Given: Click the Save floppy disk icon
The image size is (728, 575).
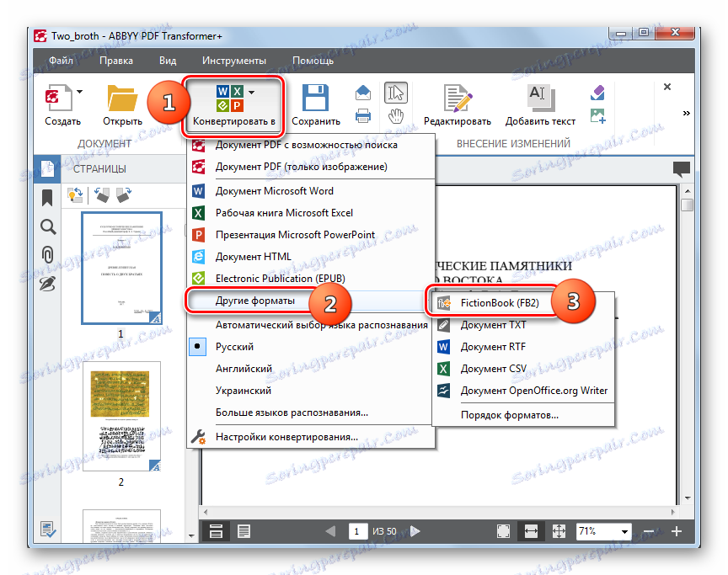Looking at the screenshot, I should (x=316, y=98).
